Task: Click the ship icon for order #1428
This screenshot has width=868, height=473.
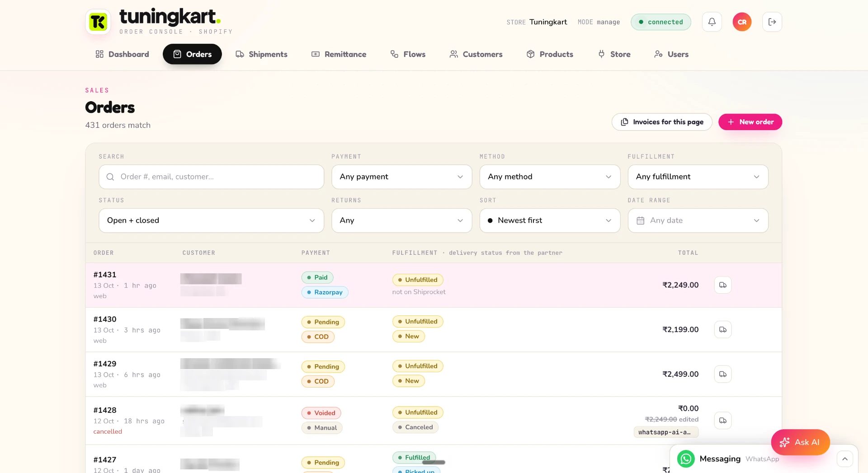Action: [723, 421]
